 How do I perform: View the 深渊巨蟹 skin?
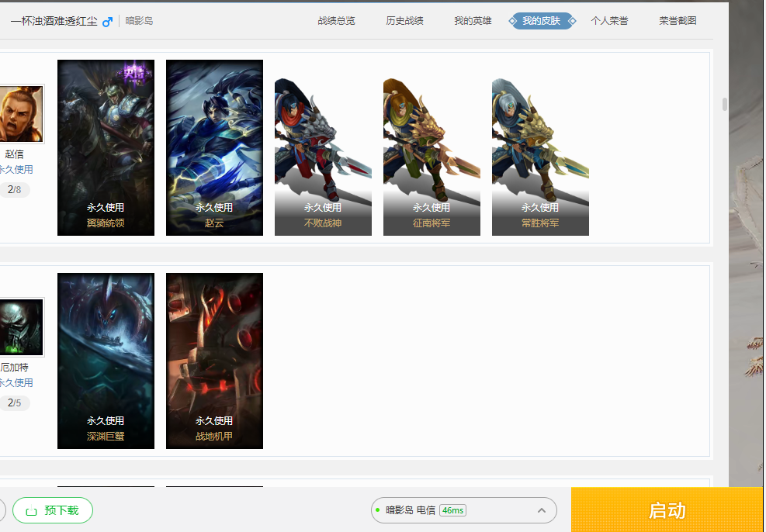coord(106,361)
